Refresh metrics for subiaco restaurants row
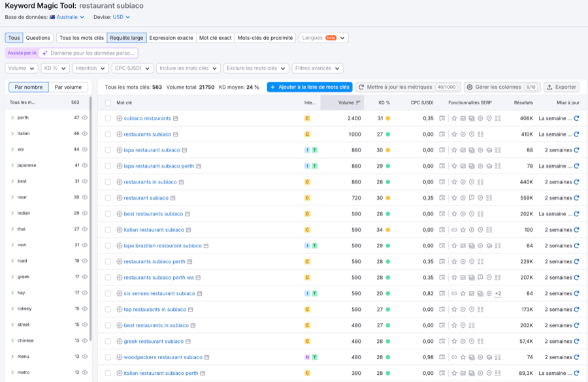This screenshot has height=382, width=588. pyautogui.click(x=576, y=118)
